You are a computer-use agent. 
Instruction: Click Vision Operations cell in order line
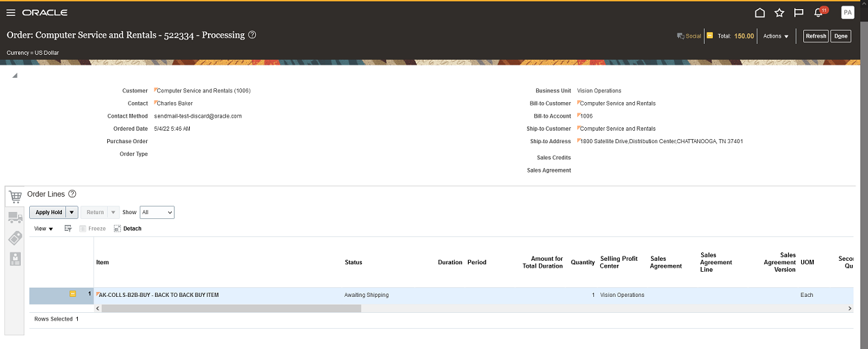click(x=622, y=295)
